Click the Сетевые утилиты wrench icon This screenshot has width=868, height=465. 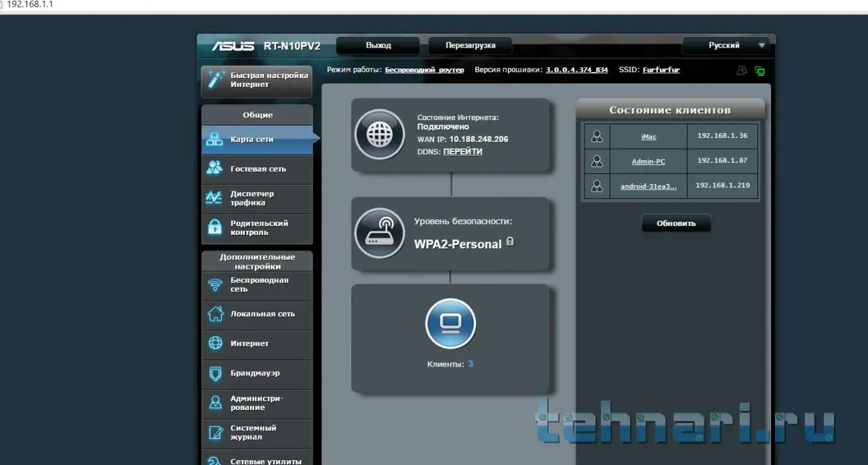[215, 460]
